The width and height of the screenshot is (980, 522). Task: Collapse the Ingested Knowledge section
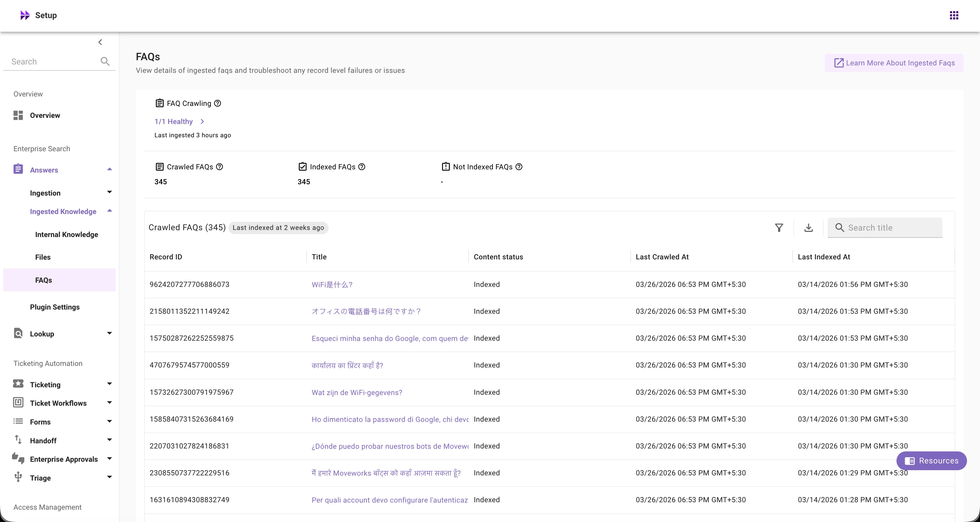click(x=110, y=211)
